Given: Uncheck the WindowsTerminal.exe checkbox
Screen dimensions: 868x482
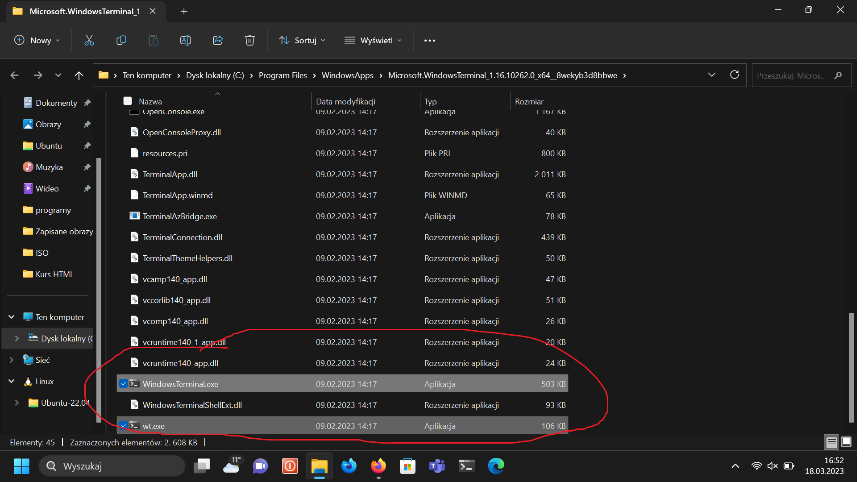Looking at the screenshot, I should click(124, 384).
